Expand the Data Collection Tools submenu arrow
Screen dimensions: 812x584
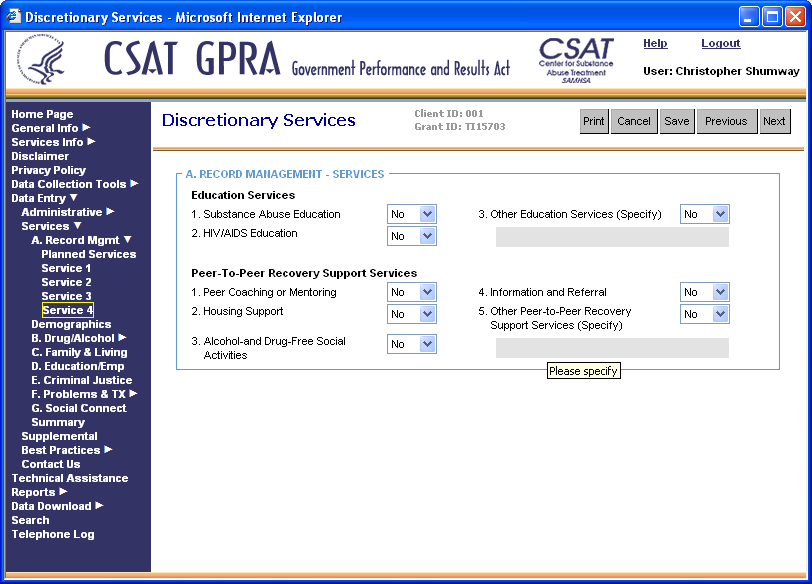pos(134,184)
